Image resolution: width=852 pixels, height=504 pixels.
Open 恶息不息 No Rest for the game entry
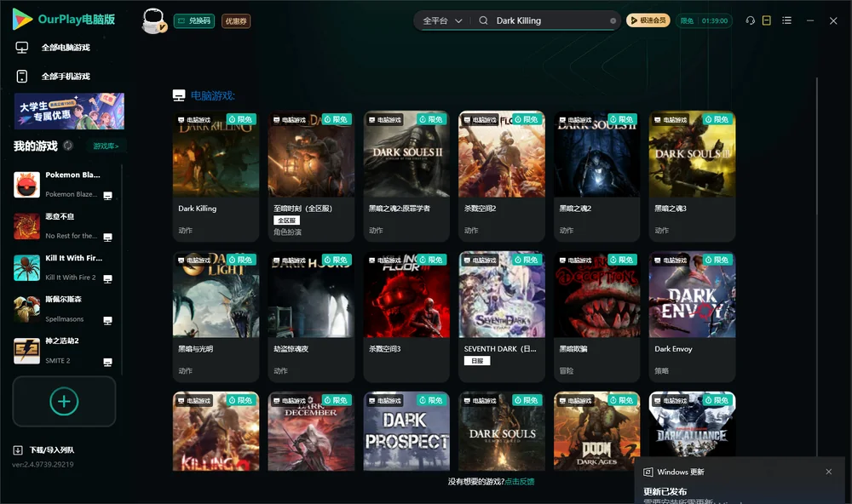click(64, 226)
